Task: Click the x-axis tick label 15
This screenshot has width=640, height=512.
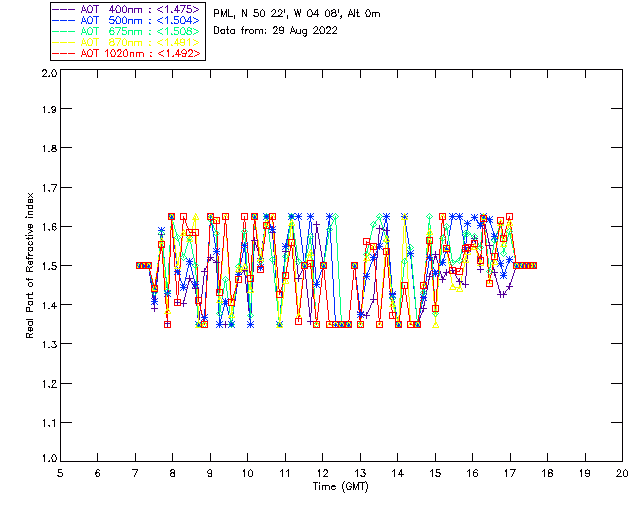Action: tap(435, 473)
